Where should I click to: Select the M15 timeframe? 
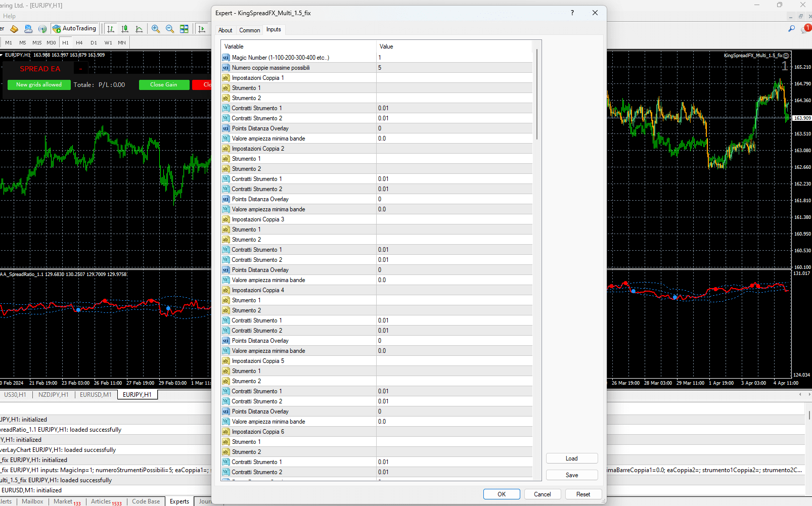[x=36, y=42]
